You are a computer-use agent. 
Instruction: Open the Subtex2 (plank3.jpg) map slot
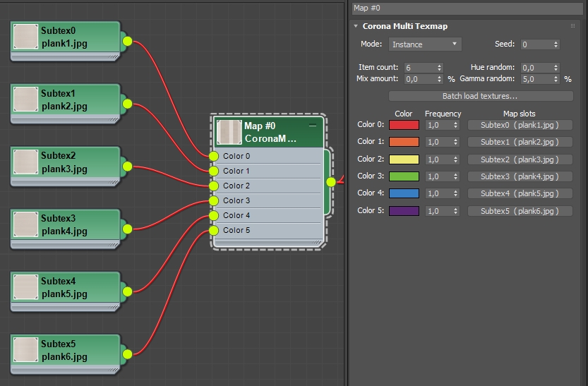[520, 159]
